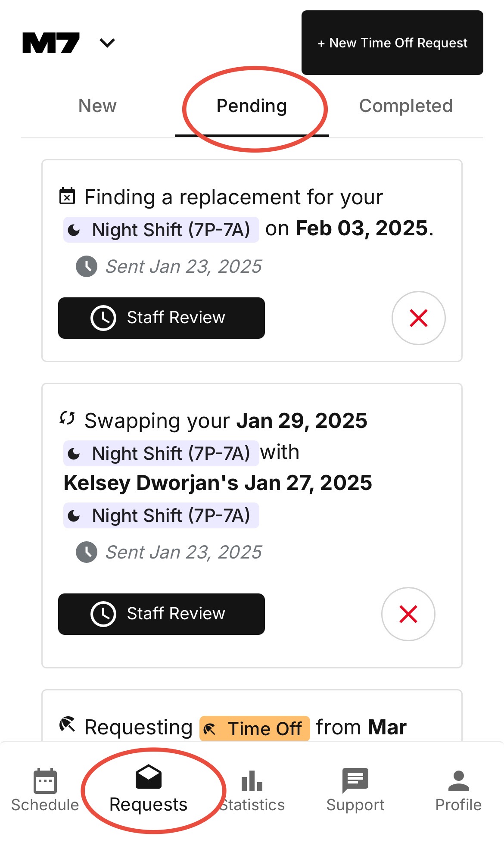The width and height of the screenshot is (504, 849).
Task: Open the Statistics bar chart icon
Action: pyautogui.click(x=252, y=781)
